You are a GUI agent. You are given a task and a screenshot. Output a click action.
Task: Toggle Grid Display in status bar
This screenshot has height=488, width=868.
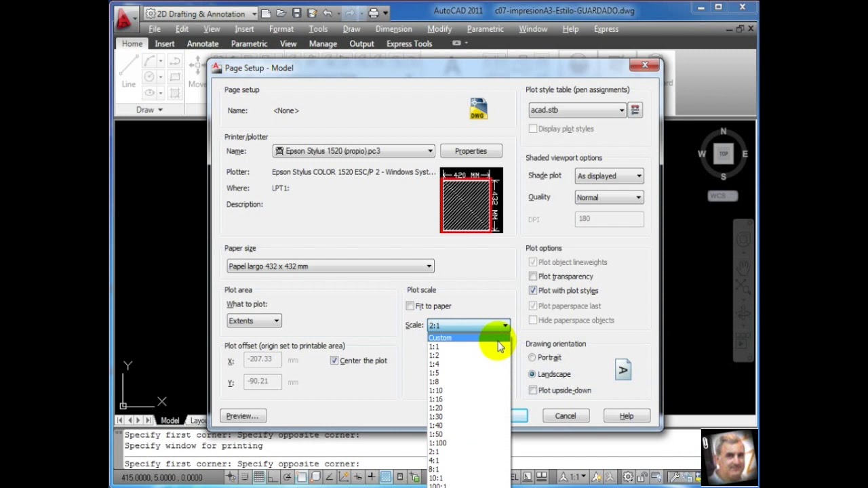[x=259, y=477]
